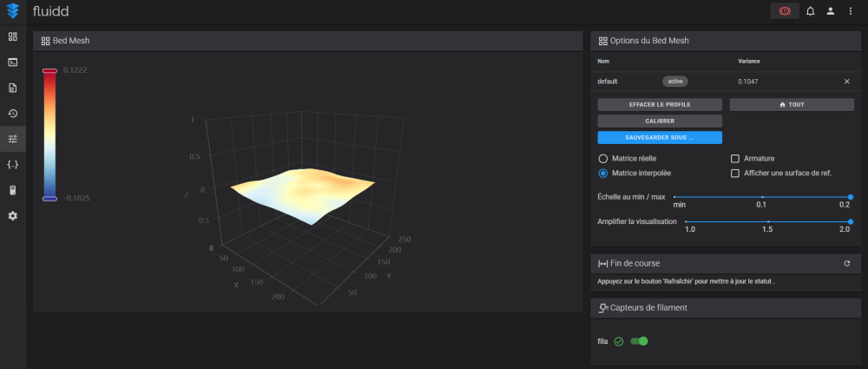Click the red emergency stop button
This screenshot has width=868, height=369.
[785, 11]
